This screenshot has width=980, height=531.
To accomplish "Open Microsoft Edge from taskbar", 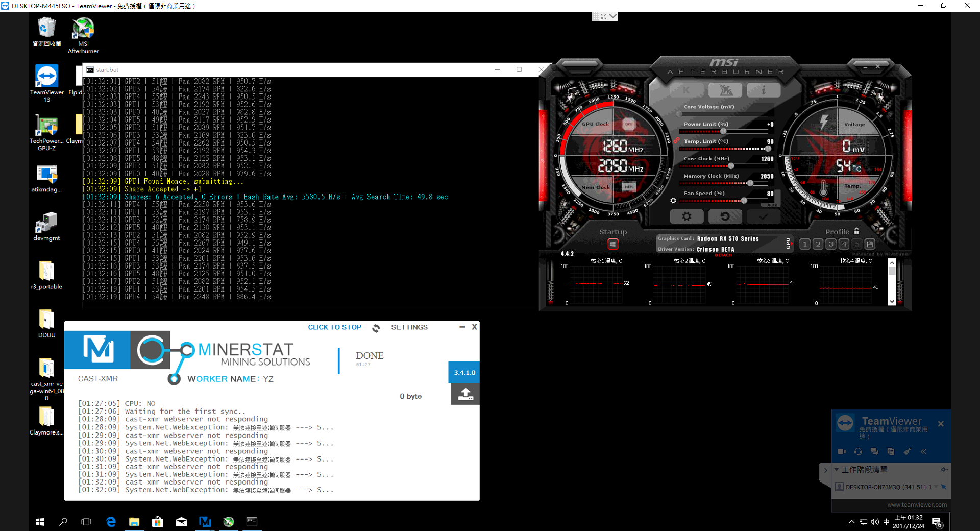I will [x=111, y=522].
